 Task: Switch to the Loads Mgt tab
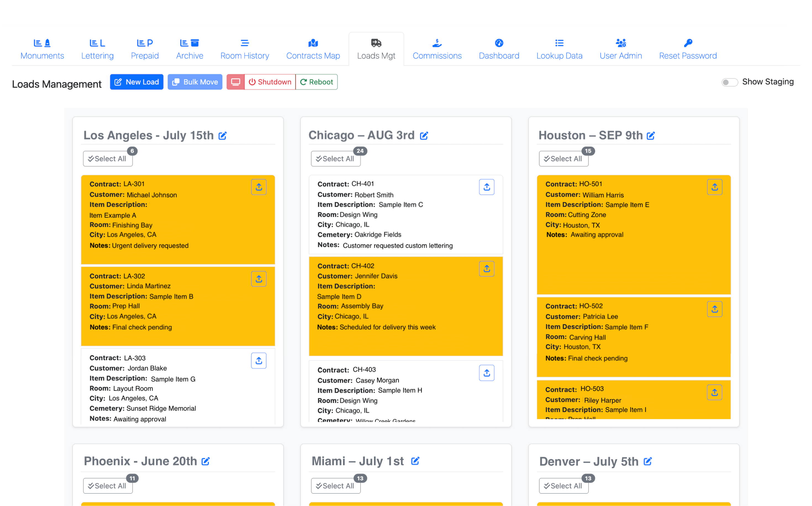point(376,49)
